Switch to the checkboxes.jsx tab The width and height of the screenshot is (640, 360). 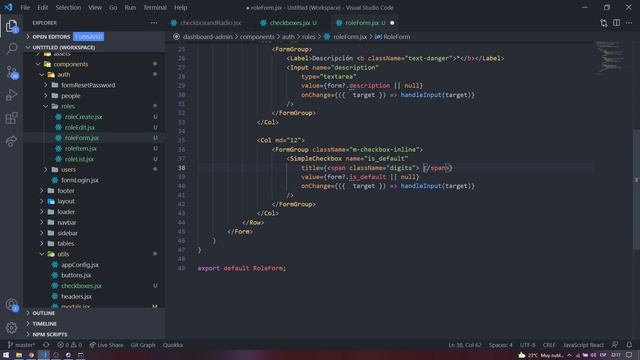pyautogui.click(x=289, y=23)
